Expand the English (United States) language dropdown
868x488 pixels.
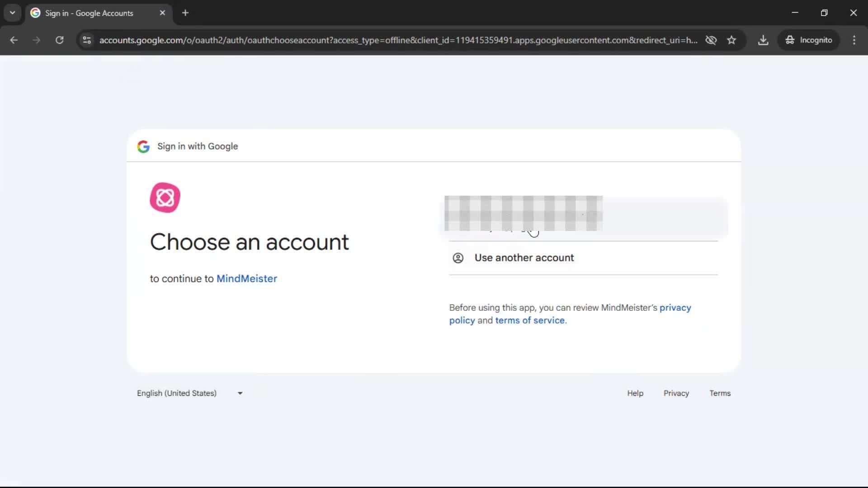click(190, 394)
